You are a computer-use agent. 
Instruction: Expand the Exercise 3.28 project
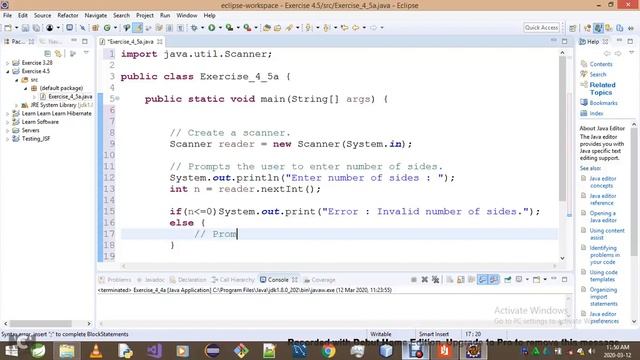coord(7,63)
